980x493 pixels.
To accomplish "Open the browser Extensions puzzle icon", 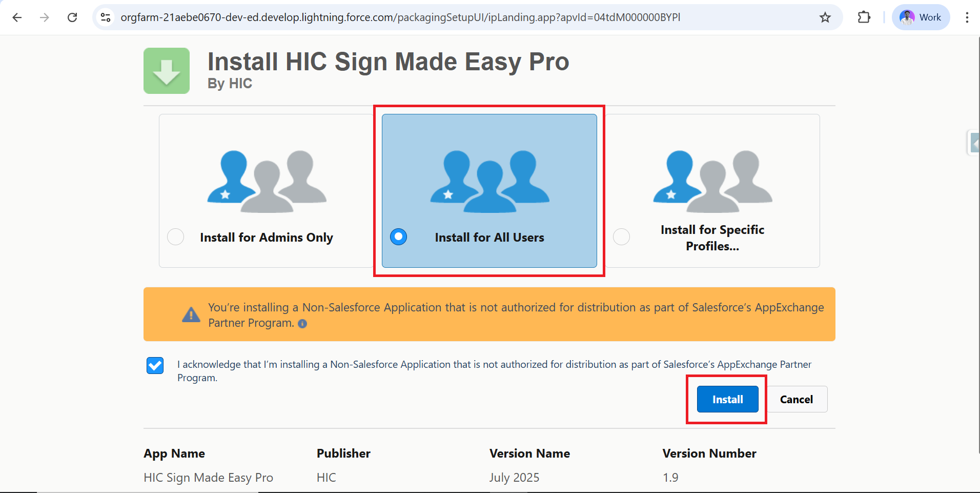I will coord(864,17).
